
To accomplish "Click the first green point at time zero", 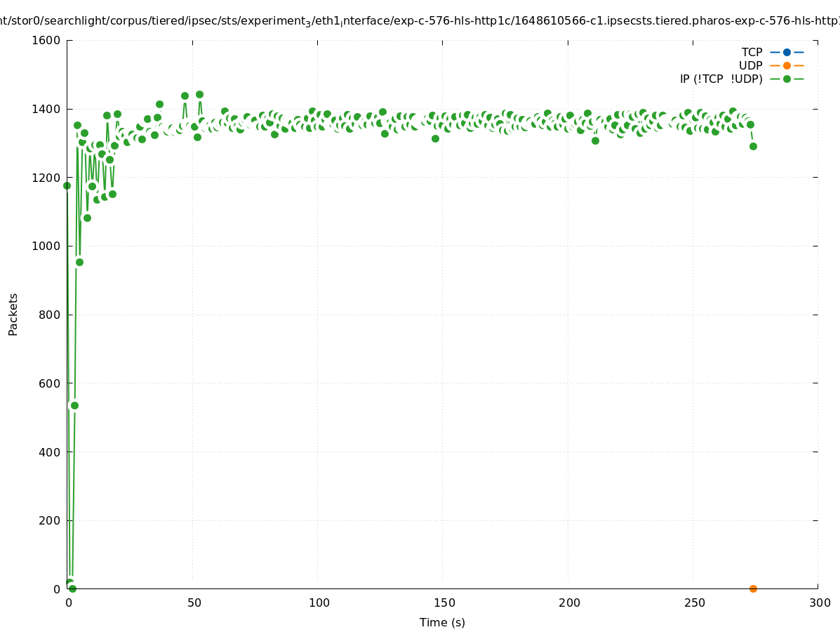I will coord(67,185).
